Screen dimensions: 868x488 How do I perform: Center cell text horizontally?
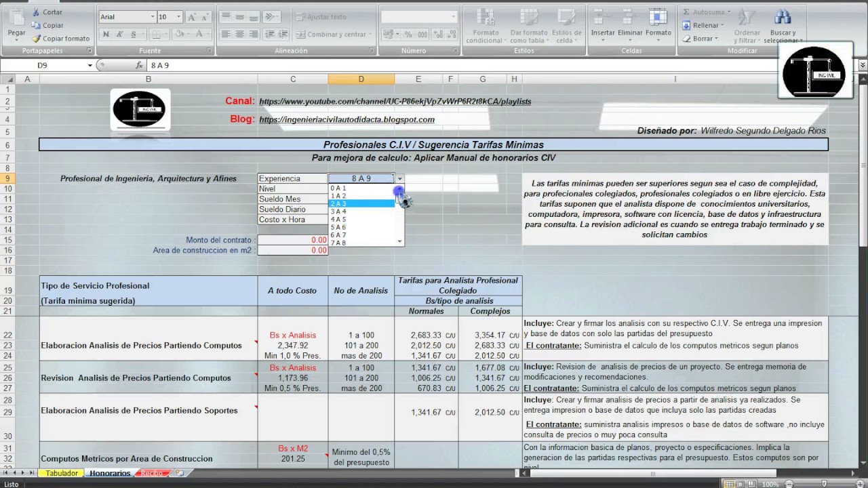[239, 34]
